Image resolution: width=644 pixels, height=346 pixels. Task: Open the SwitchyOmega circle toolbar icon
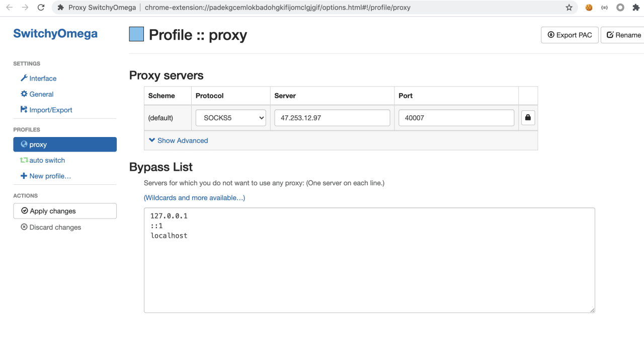point(620,8)
